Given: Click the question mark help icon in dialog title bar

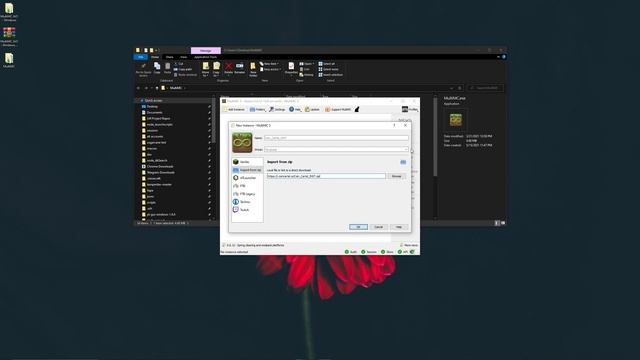Looking at the screenshot, I should tap(394, 125).
